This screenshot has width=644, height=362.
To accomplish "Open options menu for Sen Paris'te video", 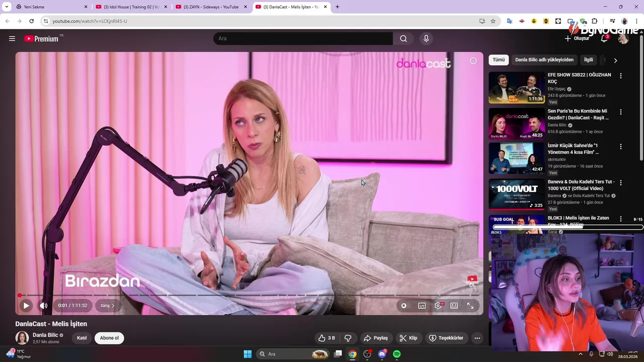I will [620, 112].
